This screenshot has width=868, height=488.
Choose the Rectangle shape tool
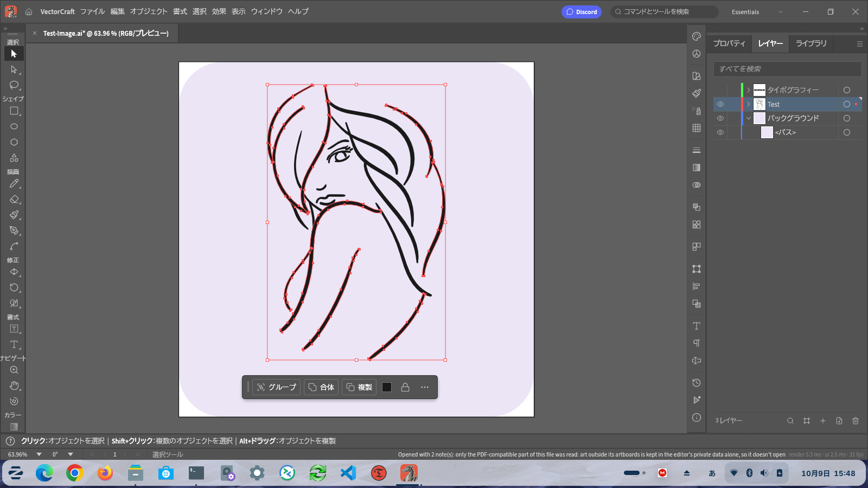[x=14, y=111]
